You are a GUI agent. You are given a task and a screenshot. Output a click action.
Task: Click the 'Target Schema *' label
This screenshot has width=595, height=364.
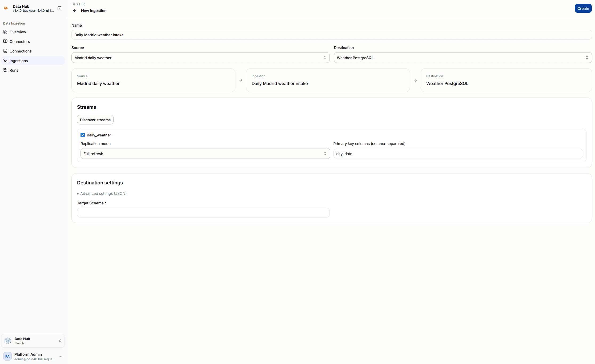click(92, 203)
